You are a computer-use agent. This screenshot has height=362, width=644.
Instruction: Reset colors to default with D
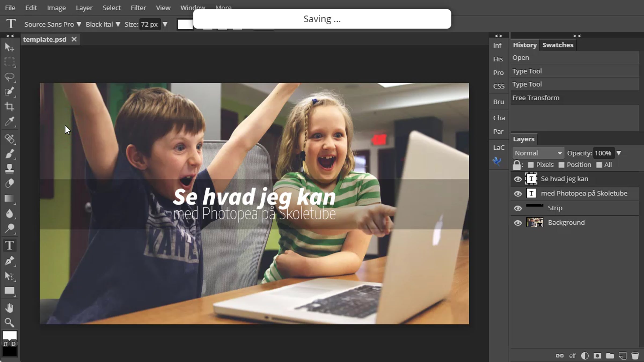(13, 344)
